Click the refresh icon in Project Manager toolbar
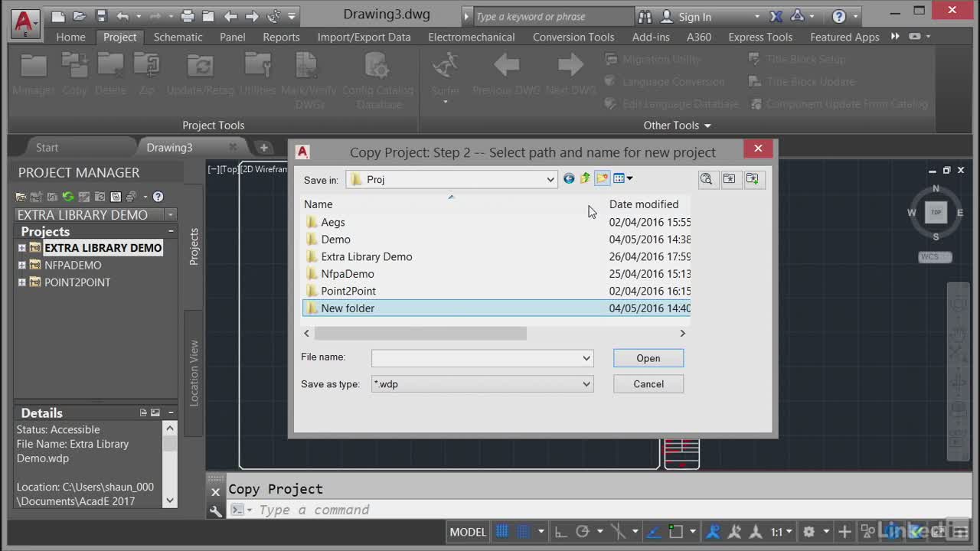Screen dimensions: 980x551 coord(68,197)
